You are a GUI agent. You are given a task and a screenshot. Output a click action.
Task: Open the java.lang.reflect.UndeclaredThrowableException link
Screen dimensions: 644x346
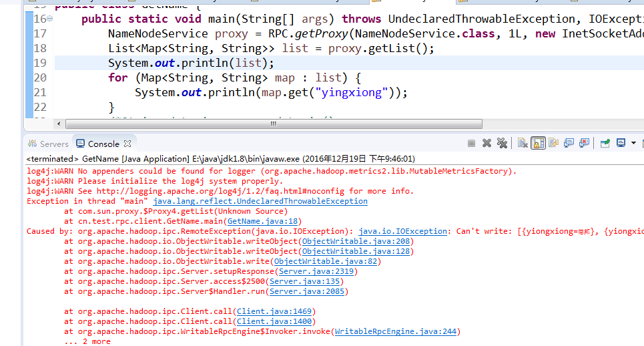(260, 201)
